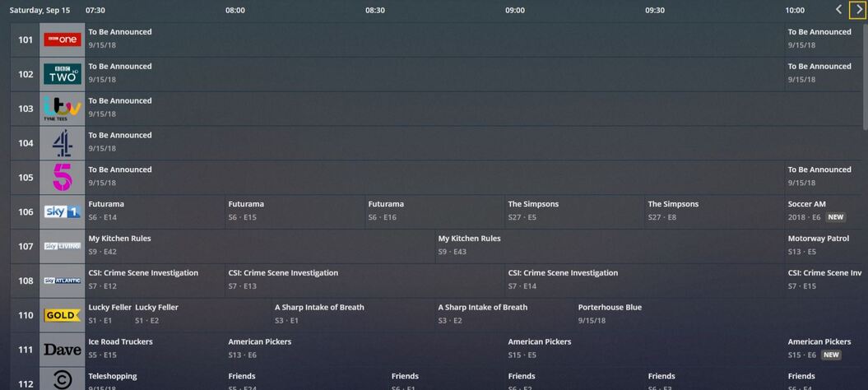Open CSI: Crime Scene Investigation S7 E13
This screenshot has width=868, height=390.
pyautogui.click(x=365, y=281)
